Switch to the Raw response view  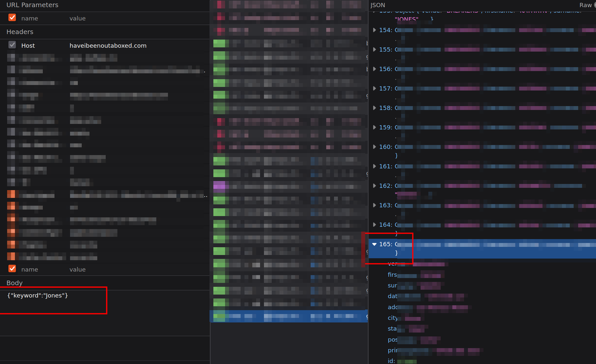(585, 5)
